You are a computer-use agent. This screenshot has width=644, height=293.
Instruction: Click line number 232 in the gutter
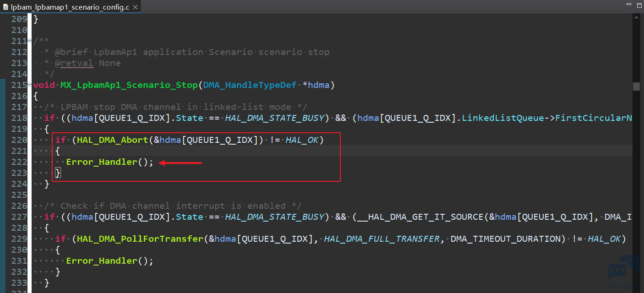coord(19,272)
